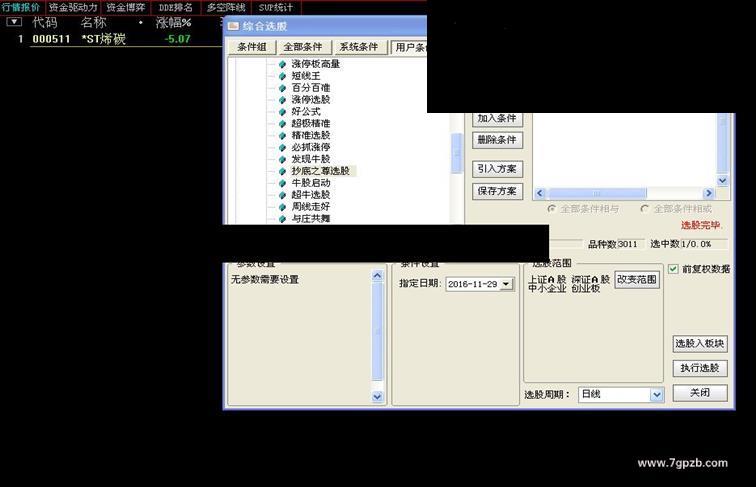Click the parameter panel scroll-down arrow
Viewport: 756px width, 487px height.
pos(378,396)
